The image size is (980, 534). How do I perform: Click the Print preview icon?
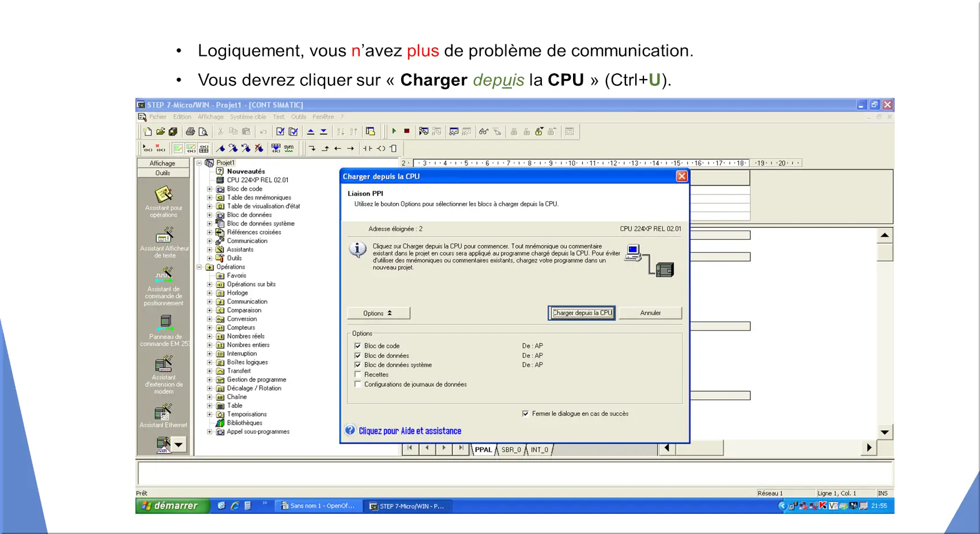tap(203, 131)
